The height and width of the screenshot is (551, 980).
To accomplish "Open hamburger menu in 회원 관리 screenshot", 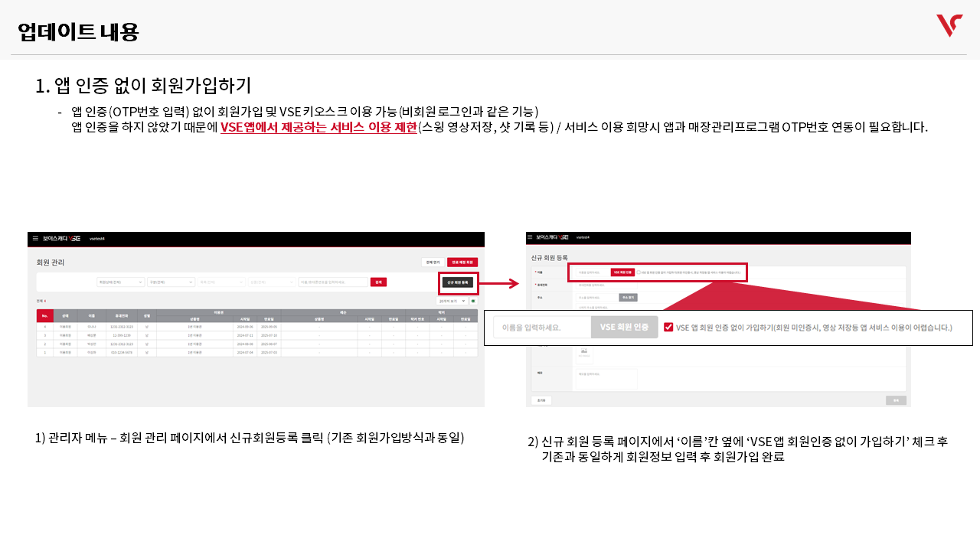I will 35,238.
